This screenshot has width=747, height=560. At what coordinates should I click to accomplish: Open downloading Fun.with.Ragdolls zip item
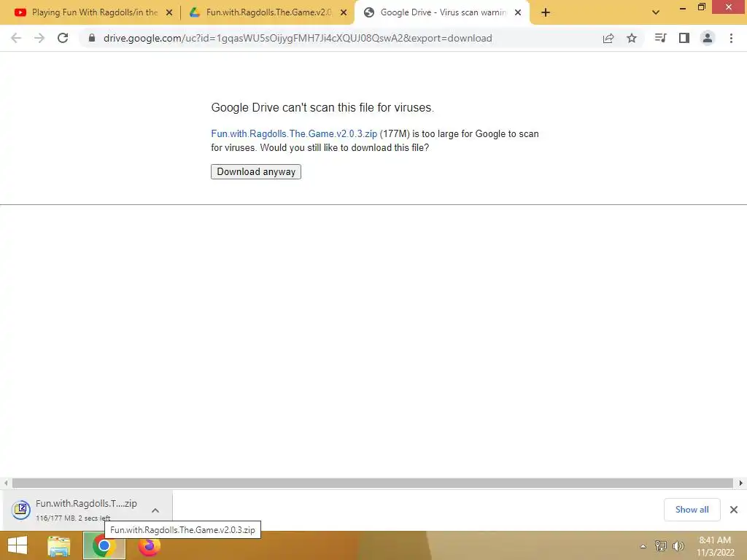(86, 510)
